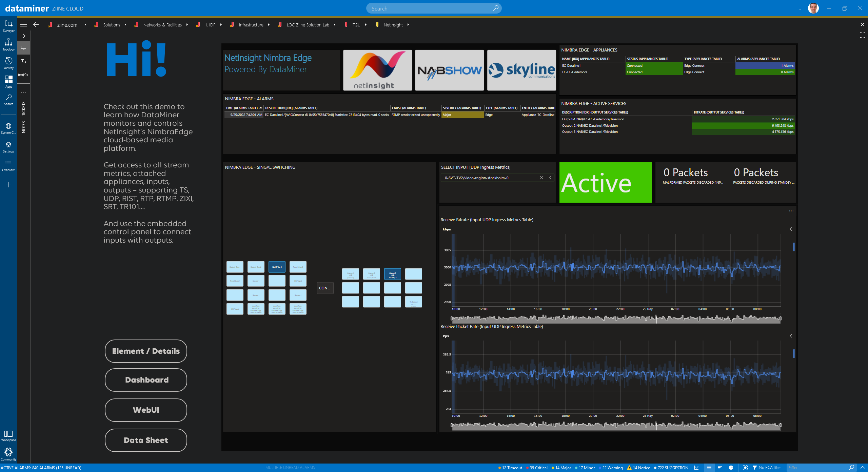
Task: Open System Center from sidebar
Action: coord(8,128)
